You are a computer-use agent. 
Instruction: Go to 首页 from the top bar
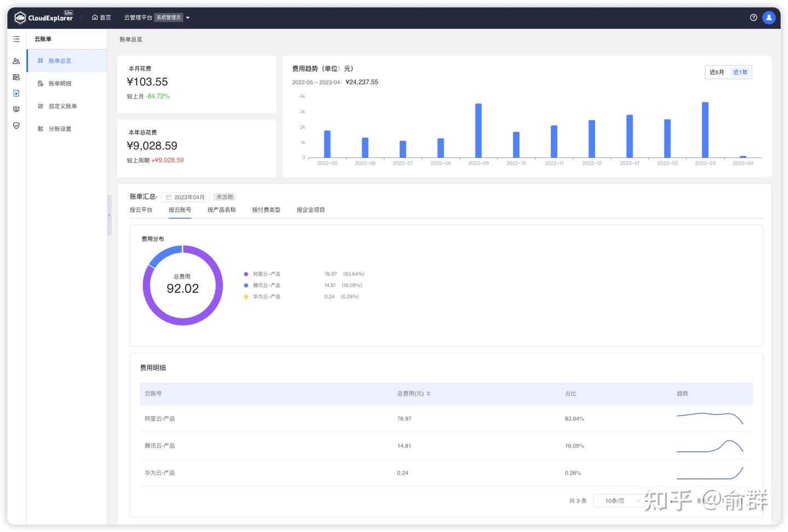(102, 17)
